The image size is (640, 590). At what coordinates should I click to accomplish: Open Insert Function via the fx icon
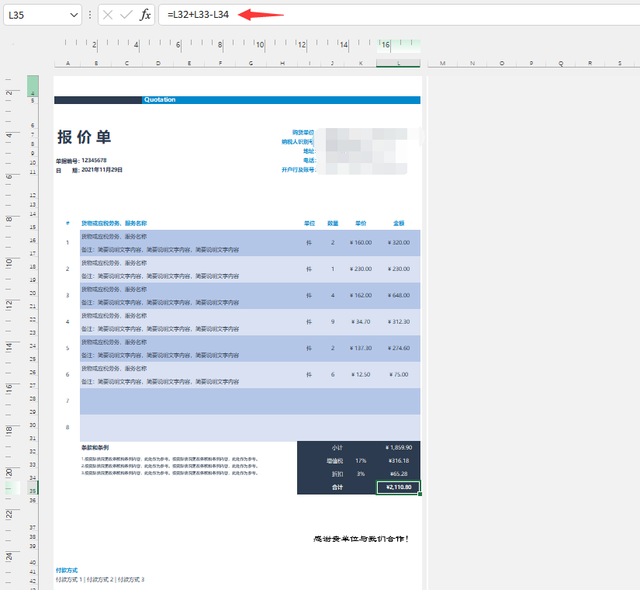tap(145, 15)
